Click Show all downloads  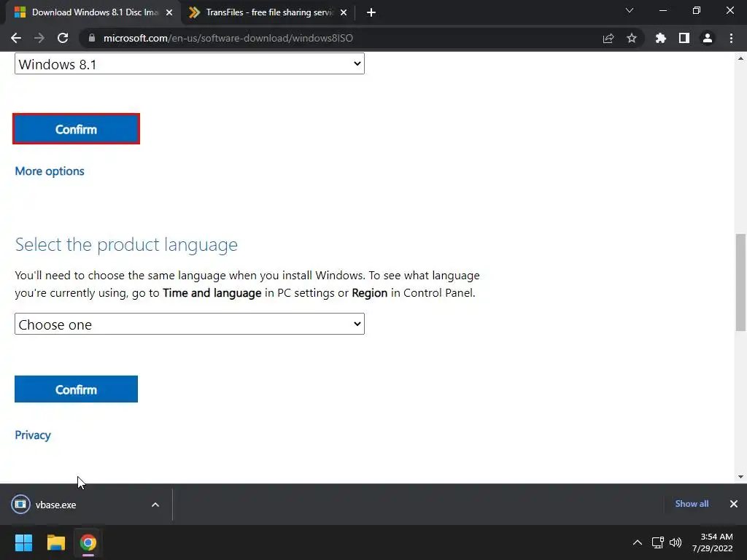pos(692,504)
